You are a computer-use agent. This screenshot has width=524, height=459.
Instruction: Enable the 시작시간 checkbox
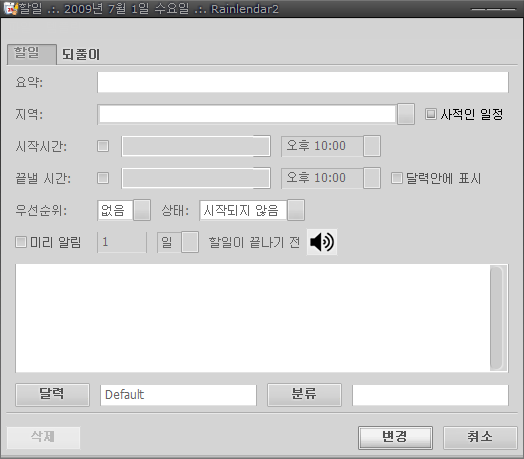103,146
